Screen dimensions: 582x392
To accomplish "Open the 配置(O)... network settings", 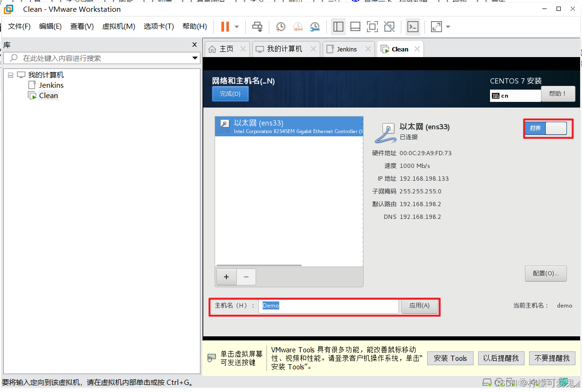I will 546,273.
